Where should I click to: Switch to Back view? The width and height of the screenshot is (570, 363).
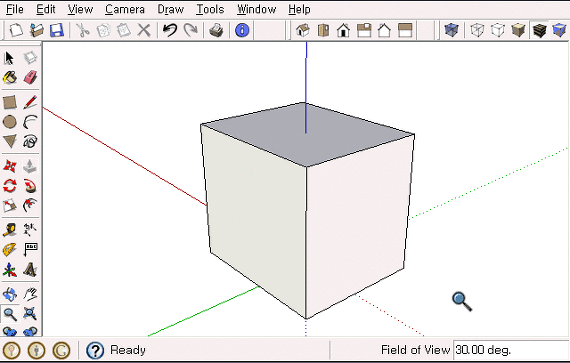[384, 30]
